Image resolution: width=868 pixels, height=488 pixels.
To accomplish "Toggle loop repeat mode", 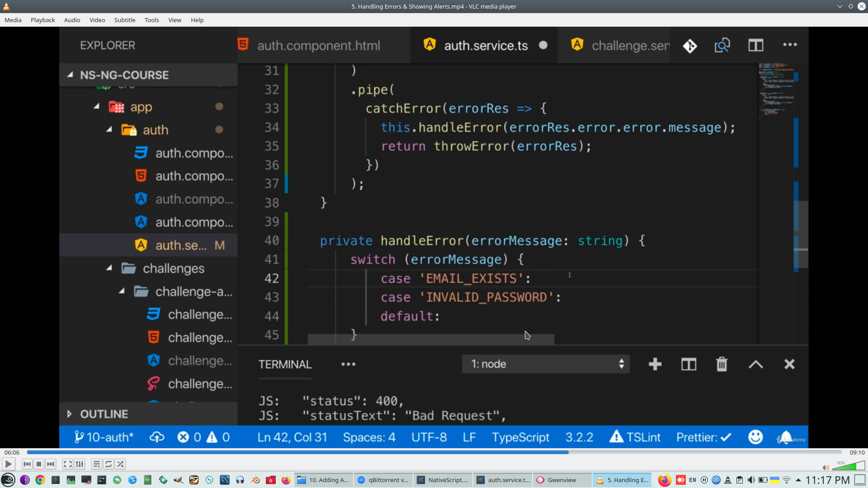I will click(108, 464).
